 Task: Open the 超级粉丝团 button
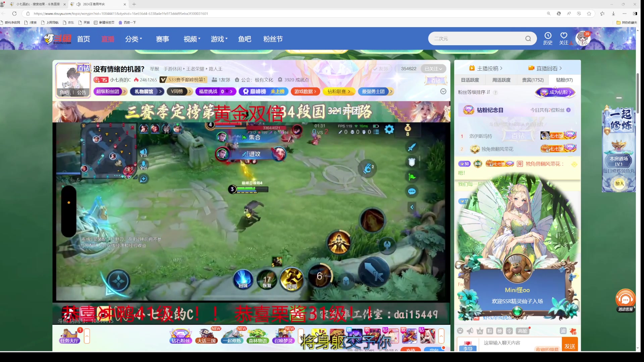tap(110, 92)
